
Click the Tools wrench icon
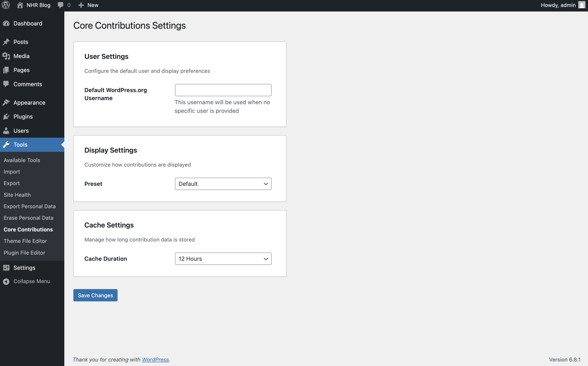[6, 145]
